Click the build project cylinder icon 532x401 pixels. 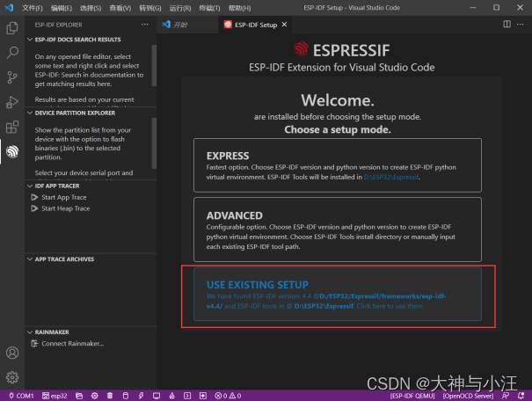126,396
